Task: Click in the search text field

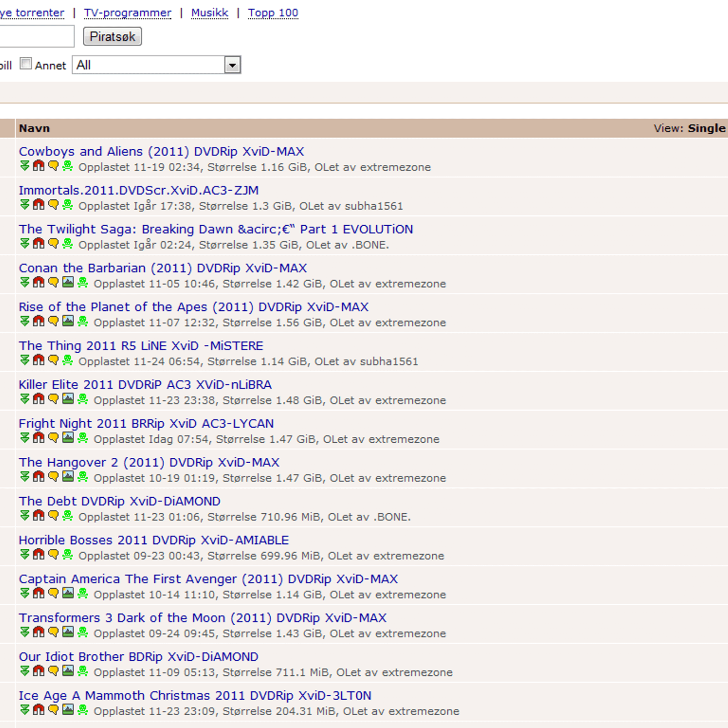Action: coord(36,36)
